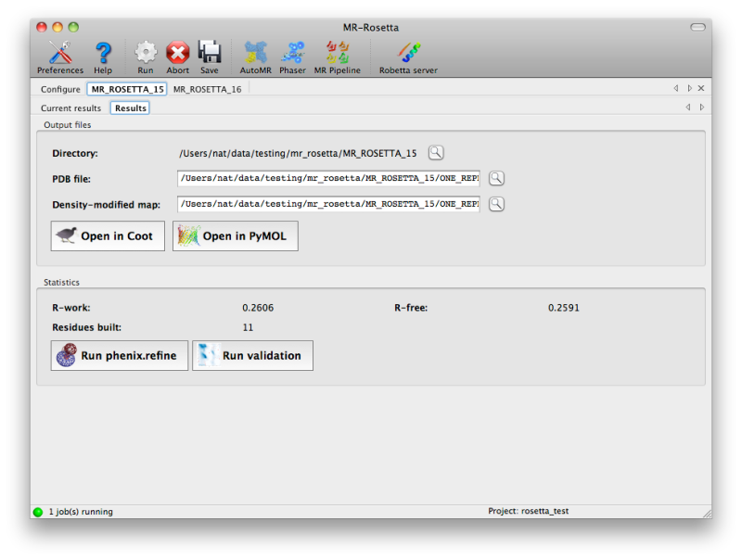Inspect density-modified map with magnifier icon
742x560 pixels.
point(496,204)
